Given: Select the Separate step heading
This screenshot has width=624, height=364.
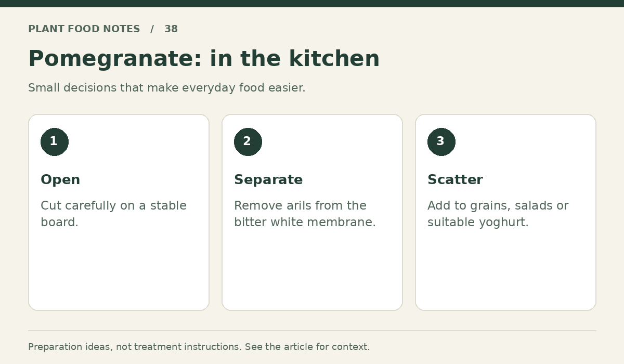Looking at the screenshot, I should tap(268, 180).
